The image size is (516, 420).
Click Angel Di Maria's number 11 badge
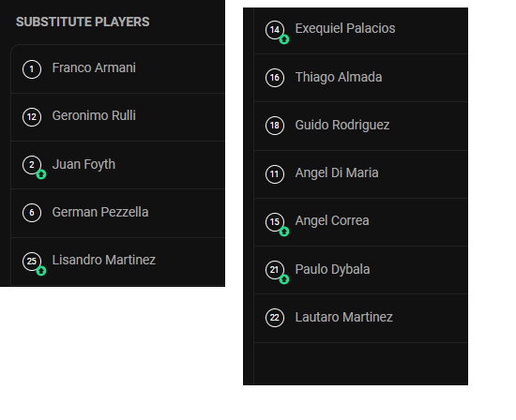pos(275,174)
